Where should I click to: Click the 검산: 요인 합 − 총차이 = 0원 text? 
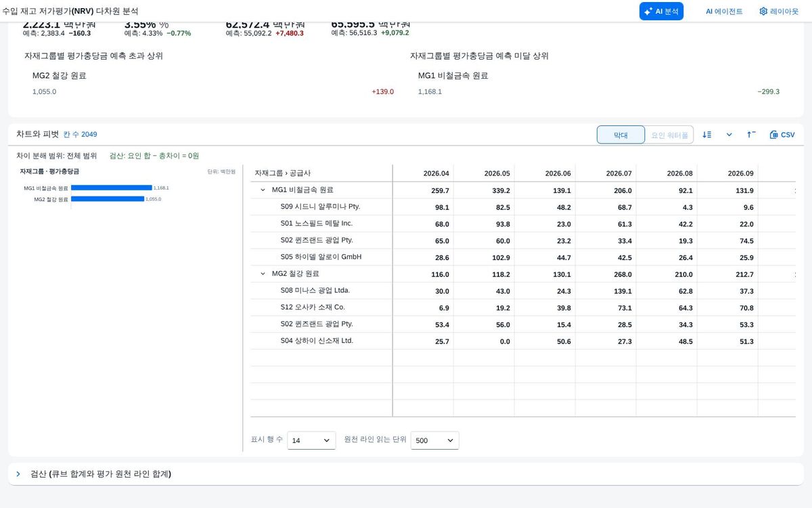click(154, 156)
